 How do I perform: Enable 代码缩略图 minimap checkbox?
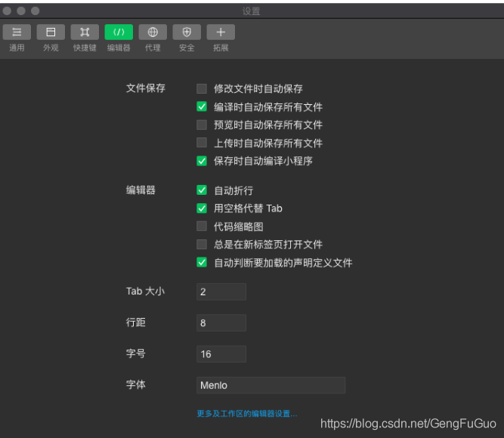click(202, 227)
